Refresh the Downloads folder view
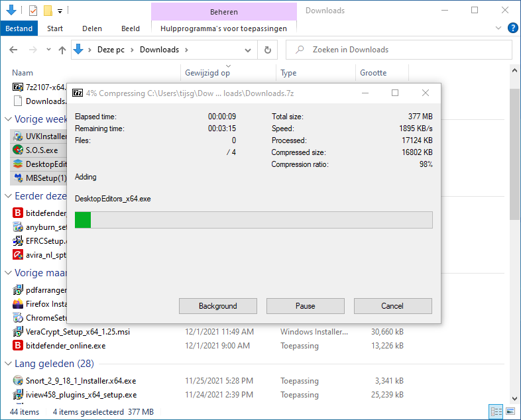521x420 pixels. (x=267, y=50)
